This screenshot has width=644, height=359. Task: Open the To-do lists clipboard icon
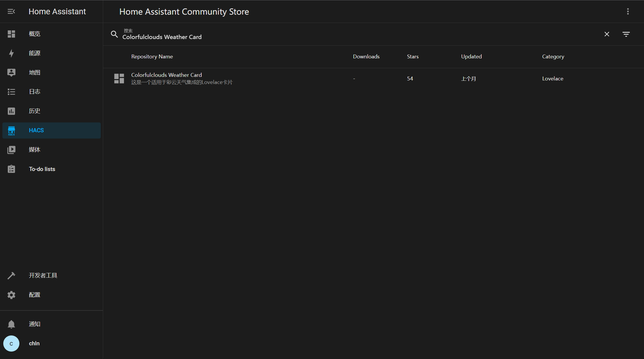point(11,169)
